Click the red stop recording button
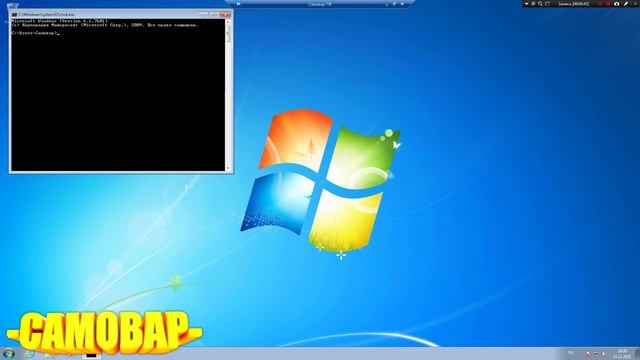 pyautogui.click(x=608, y=4)
